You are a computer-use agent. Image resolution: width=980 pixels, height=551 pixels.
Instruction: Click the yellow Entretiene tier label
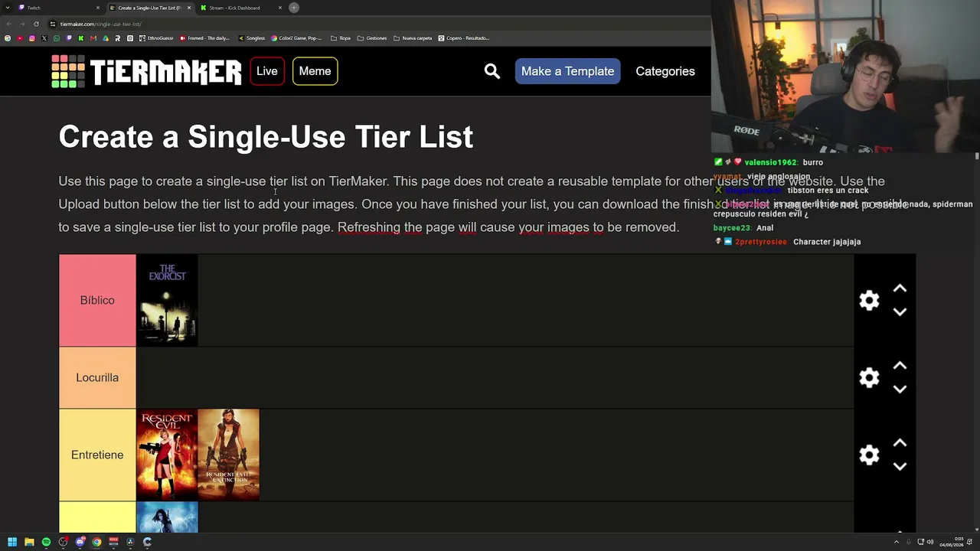(x=97, y=455)
